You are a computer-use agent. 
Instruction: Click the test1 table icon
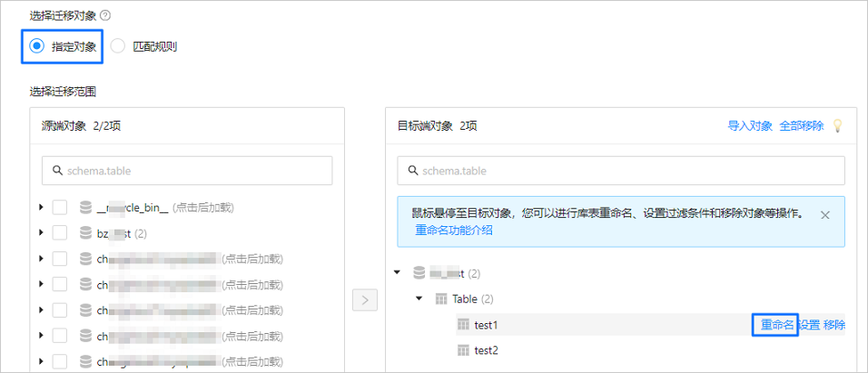tap(463, 326)
